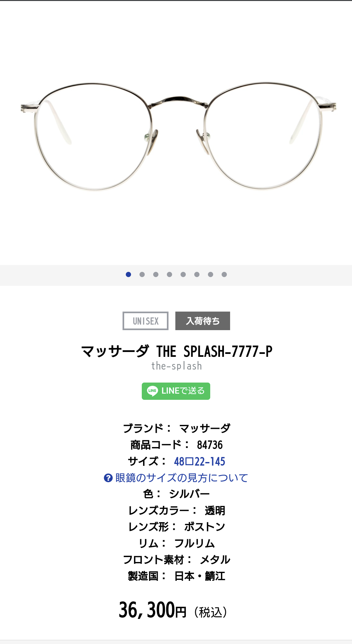Click the 入荷待ち status badge
The height and width of the screenshot is (644, 352).
(x=203, y=321)
